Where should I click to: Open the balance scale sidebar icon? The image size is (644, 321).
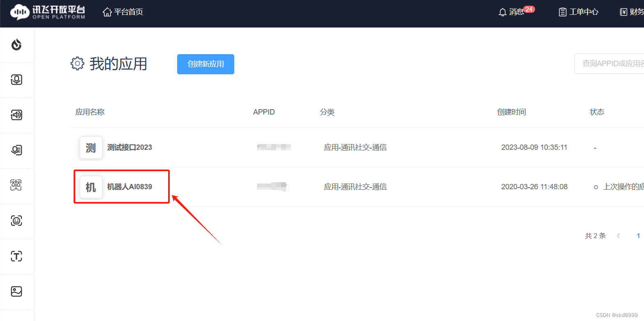click(16, 186)
